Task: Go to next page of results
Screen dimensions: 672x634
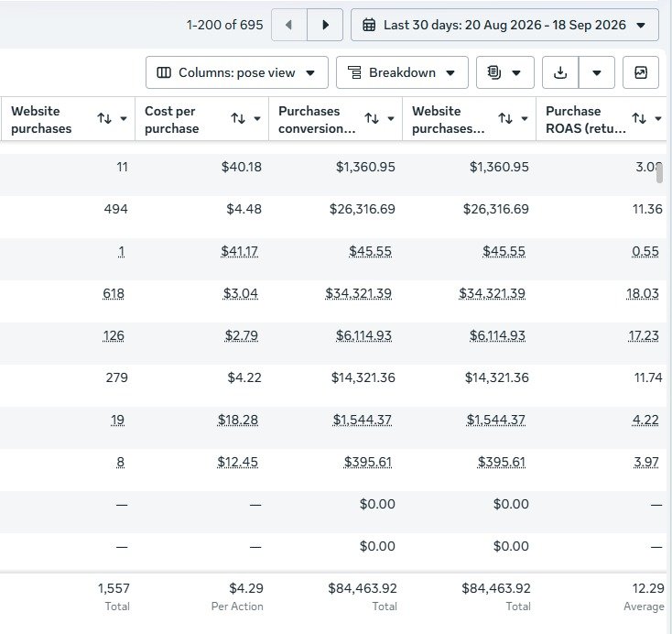Action: coord(325,25)
